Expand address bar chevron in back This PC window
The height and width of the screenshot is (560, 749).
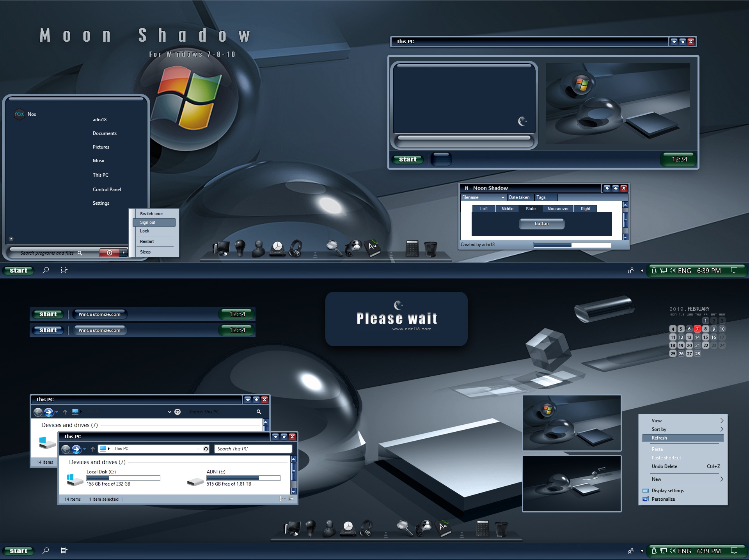pos(170,412)
